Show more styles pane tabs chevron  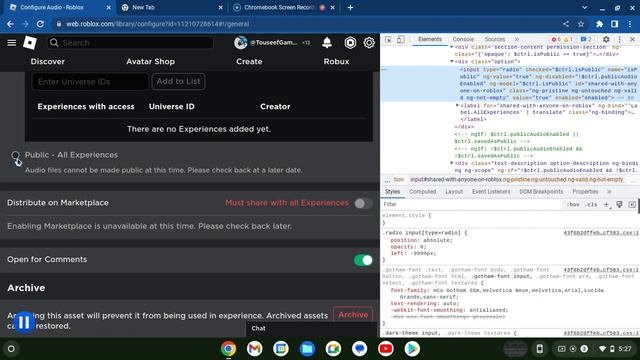click(x=609, y=192)
